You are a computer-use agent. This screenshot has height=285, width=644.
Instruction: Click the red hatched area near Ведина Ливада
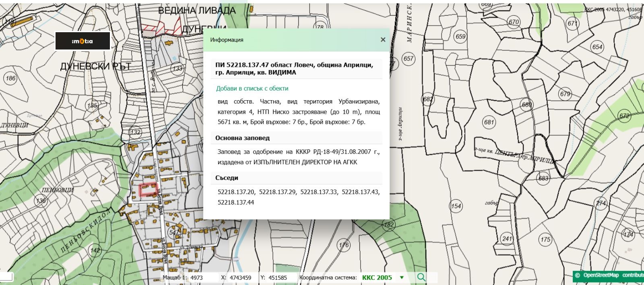click(x=161, y=29)
